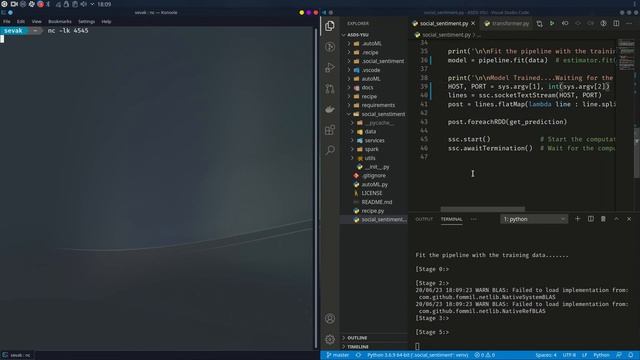Create new terminal with plus icon
640x360 pixels.
point(577,219)
